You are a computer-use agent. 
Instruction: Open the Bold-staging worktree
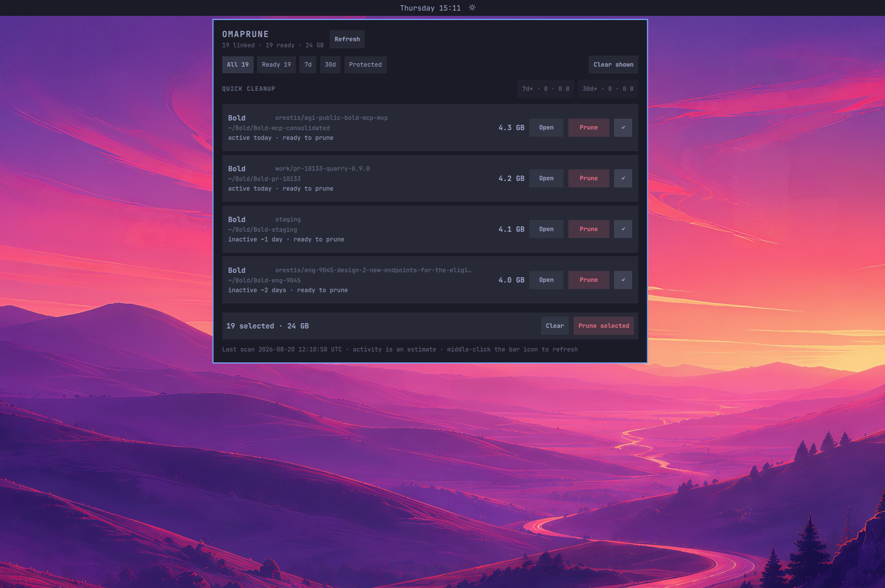(x=546, y=229)
